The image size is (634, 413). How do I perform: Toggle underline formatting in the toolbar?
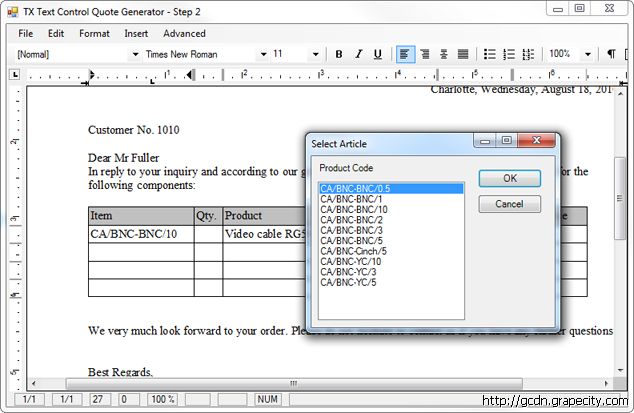point(377,54)
